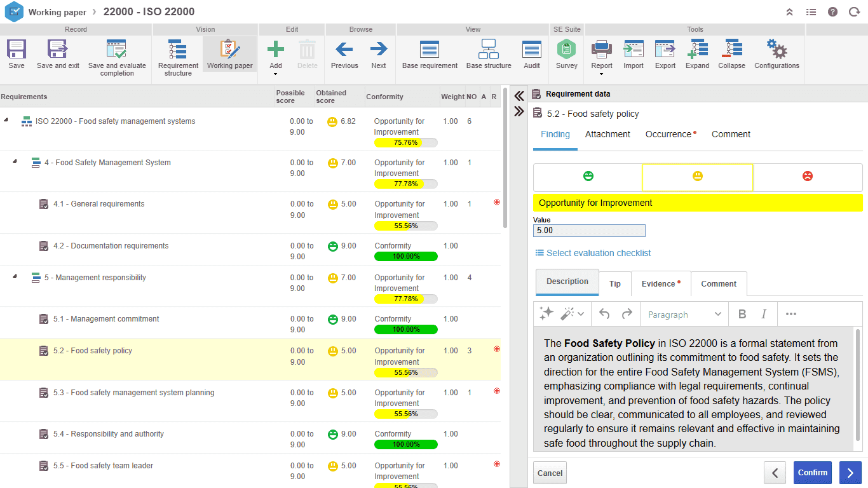Open the Paragraph style dropdown

point(684,314)
